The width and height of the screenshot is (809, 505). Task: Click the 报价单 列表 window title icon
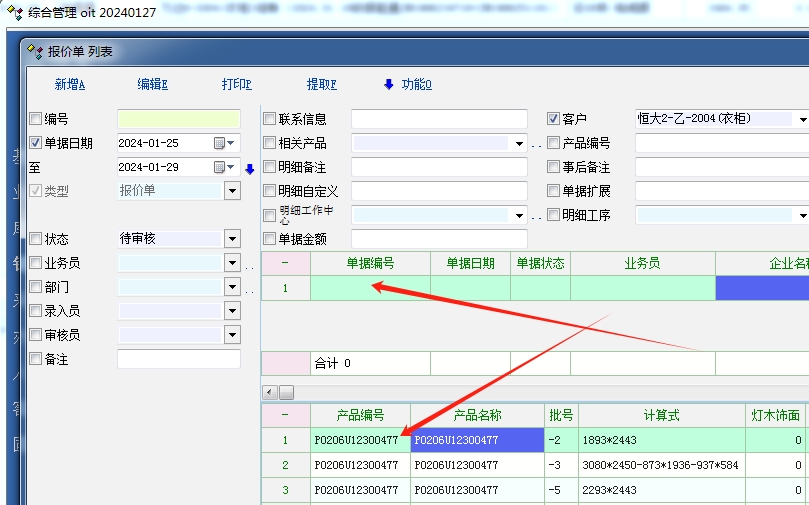click(x=35, y=51)
